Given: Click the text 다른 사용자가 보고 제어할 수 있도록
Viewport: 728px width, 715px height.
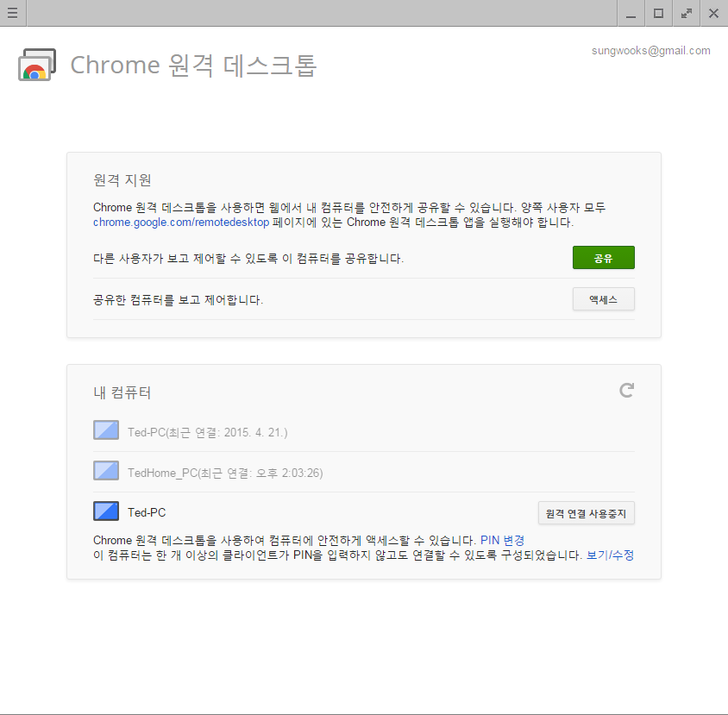Looking at the screenshot, I should tap(185, 259).
